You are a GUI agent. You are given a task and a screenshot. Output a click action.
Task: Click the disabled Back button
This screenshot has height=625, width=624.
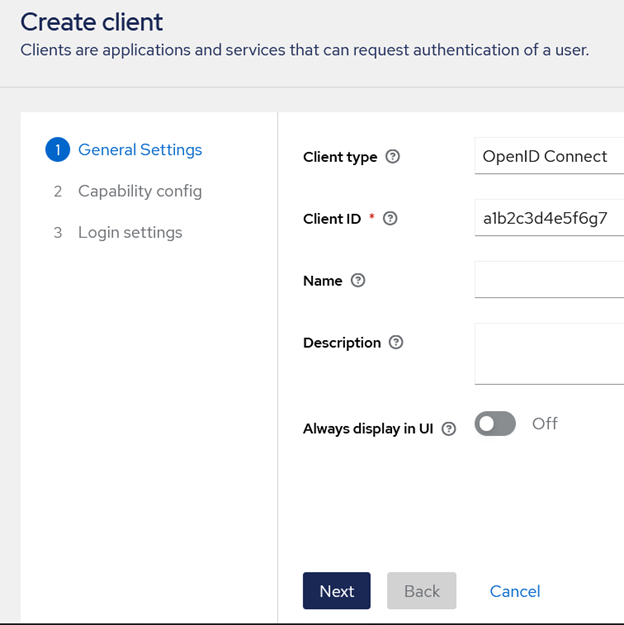point(421,591)
